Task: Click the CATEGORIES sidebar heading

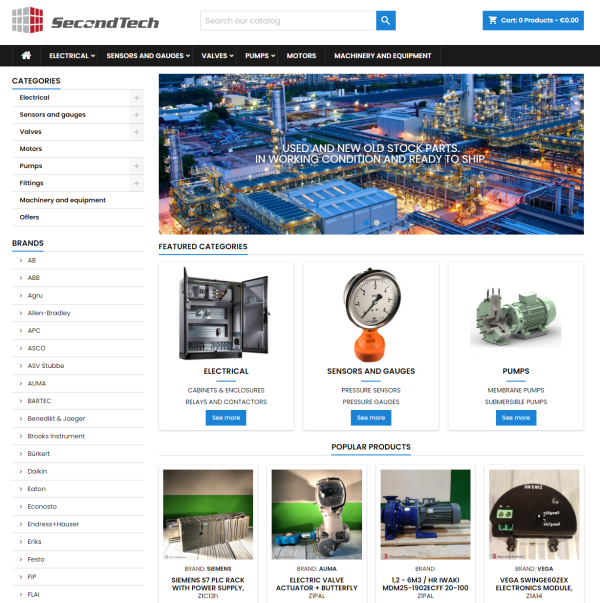Action: (36, 81)
